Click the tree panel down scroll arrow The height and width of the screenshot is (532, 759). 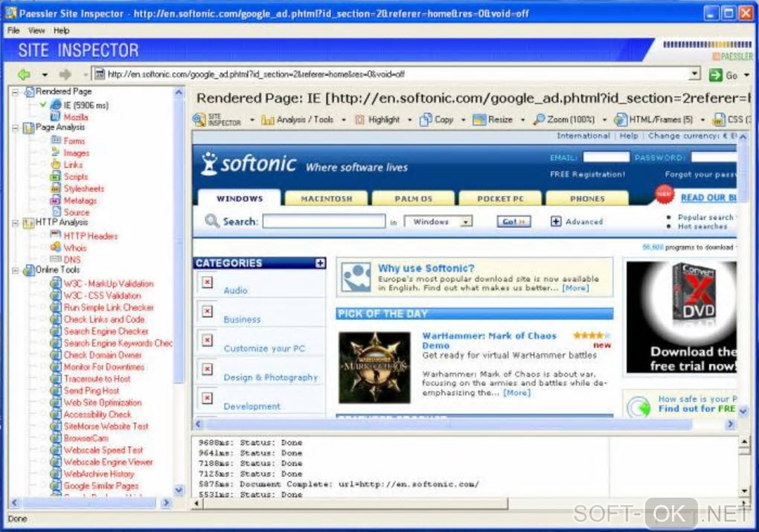pyautogui.click(x=179, y=490)
